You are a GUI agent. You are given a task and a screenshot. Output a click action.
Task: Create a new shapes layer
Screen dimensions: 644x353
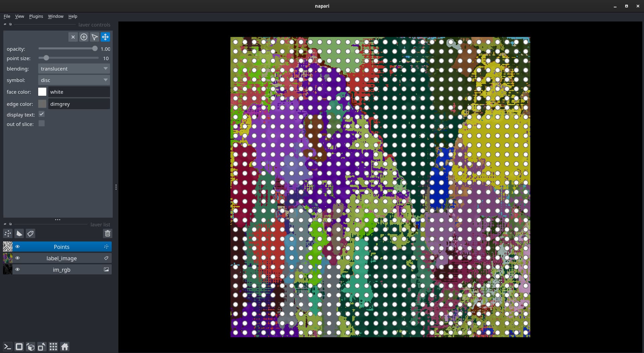(x=19, y=233)
